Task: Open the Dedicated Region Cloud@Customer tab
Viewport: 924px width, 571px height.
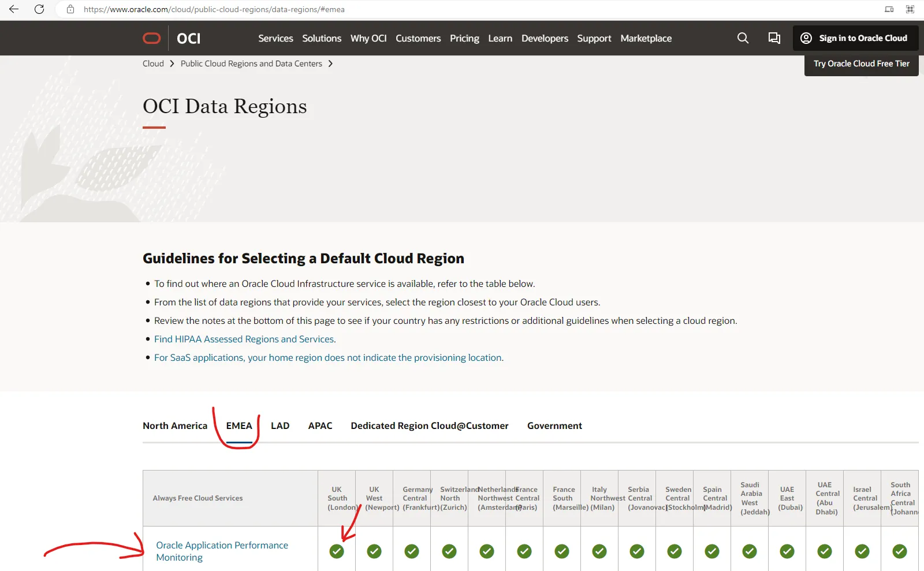Action: (x=430, y=426)
